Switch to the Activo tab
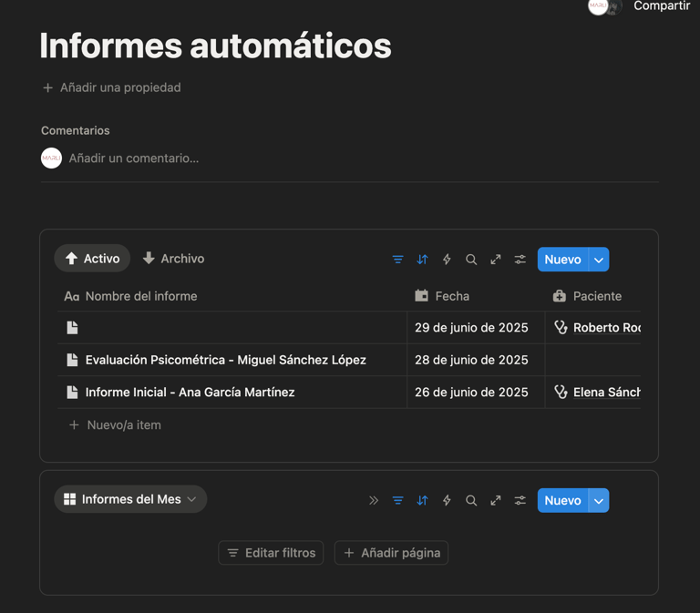 click(92, 259)
